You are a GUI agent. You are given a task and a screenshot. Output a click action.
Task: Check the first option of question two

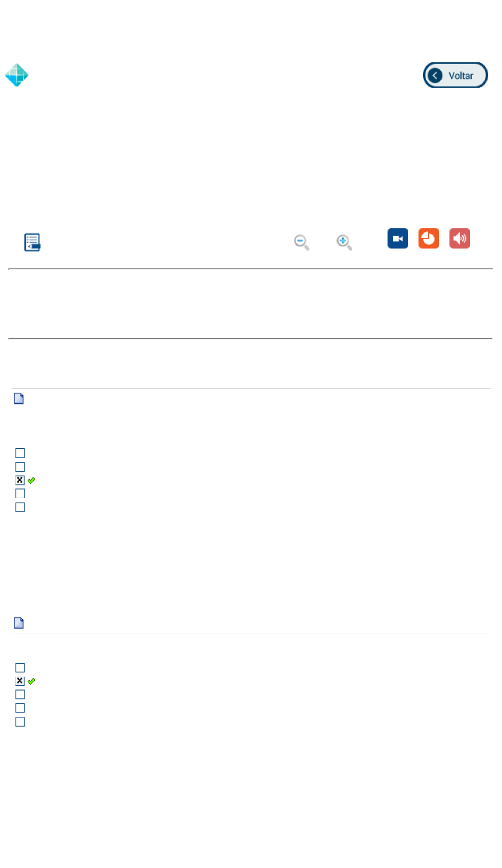pos(20,668)
